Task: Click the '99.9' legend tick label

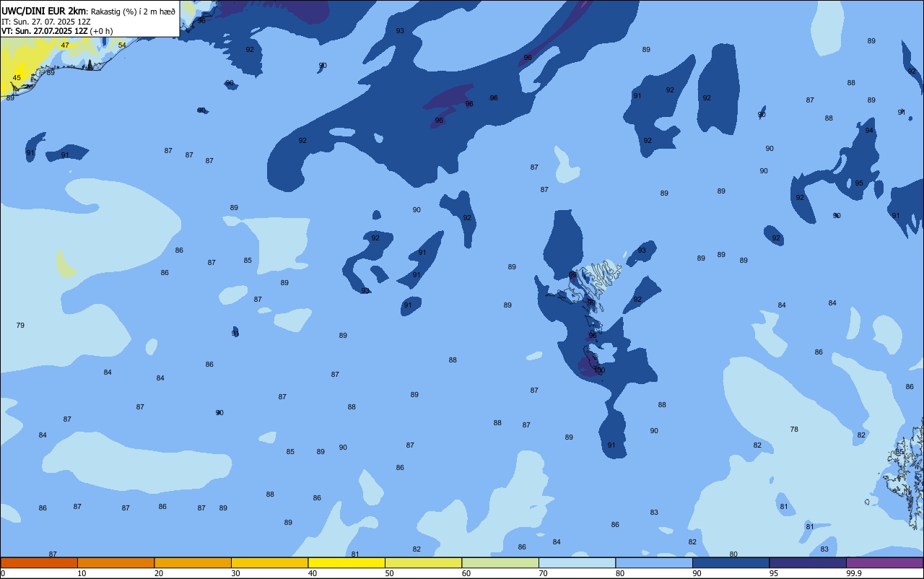Action: click(x=854, y=573)
